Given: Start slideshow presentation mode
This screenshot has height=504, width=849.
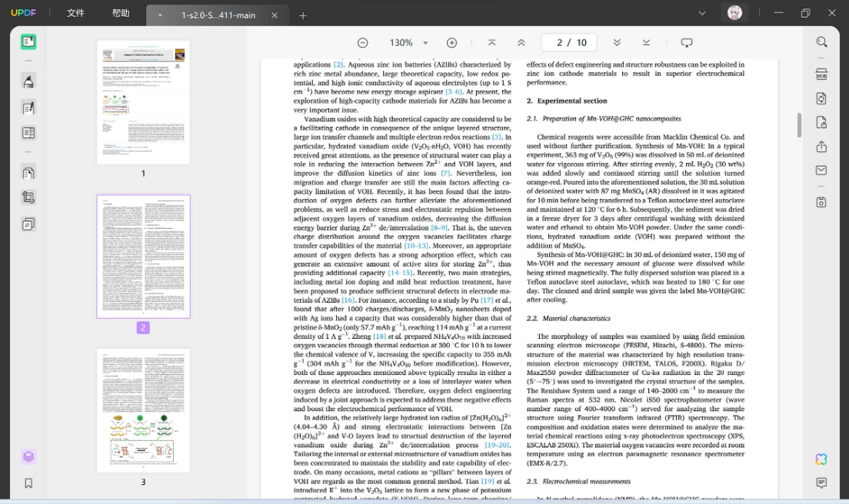Looking at the screenshot, I should point(687,43).
